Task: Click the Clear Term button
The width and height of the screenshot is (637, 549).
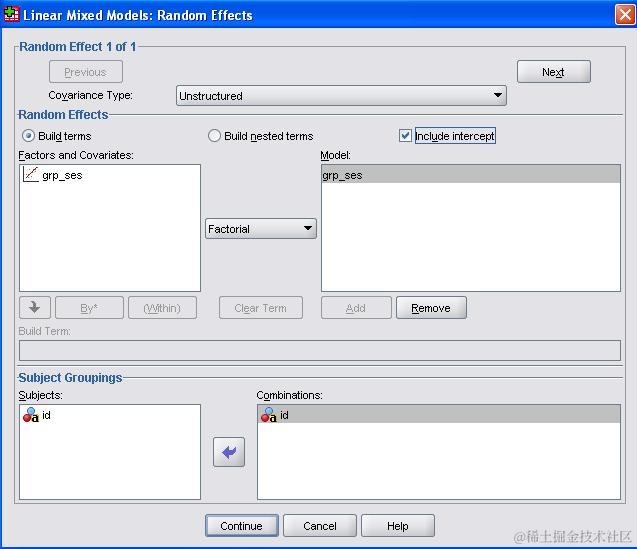Action: (x=261, y=308)
